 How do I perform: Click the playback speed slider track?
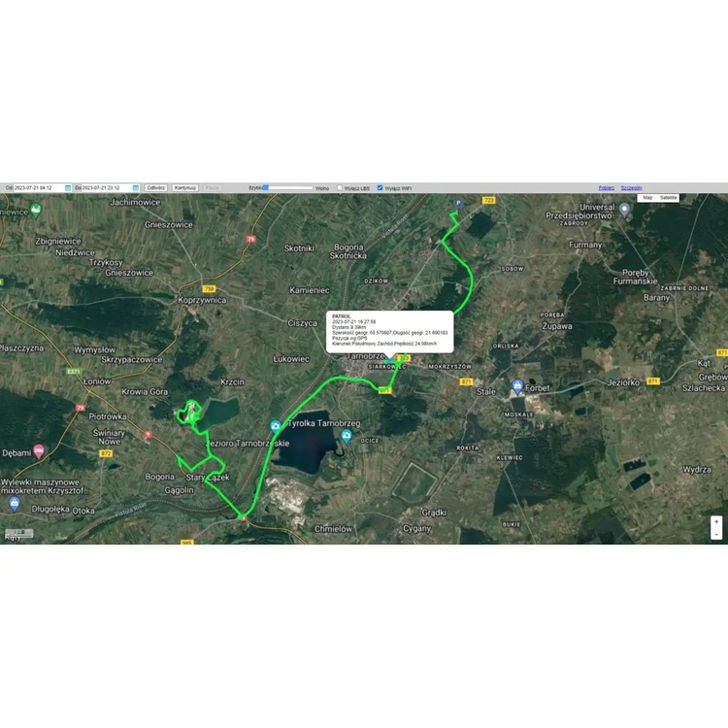[x=289, y=187]
